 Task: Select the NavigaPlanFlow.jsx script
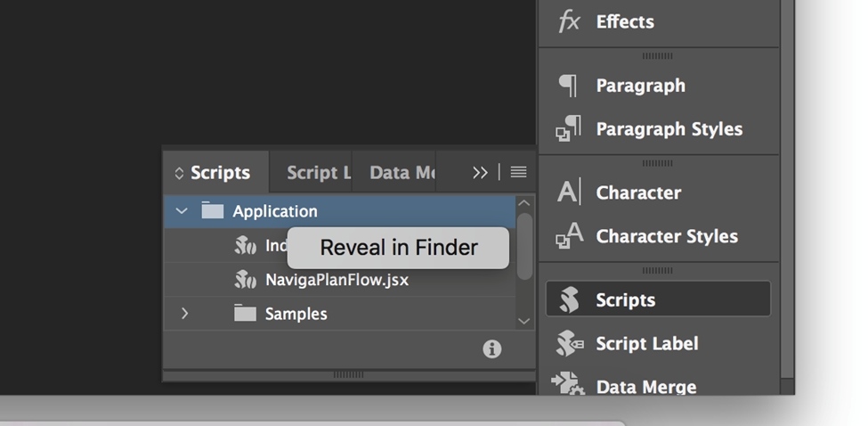(337, 280)
